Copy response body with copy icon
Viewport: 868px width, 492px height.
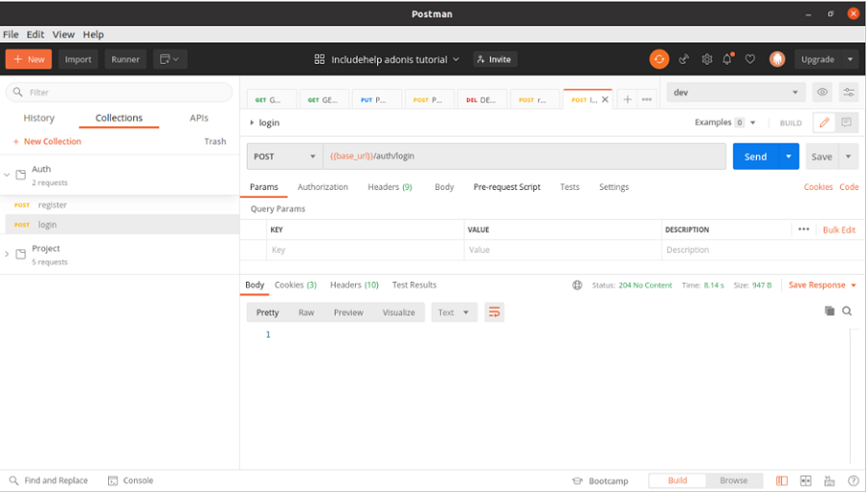pyautogui.click(x=829, y=311)
